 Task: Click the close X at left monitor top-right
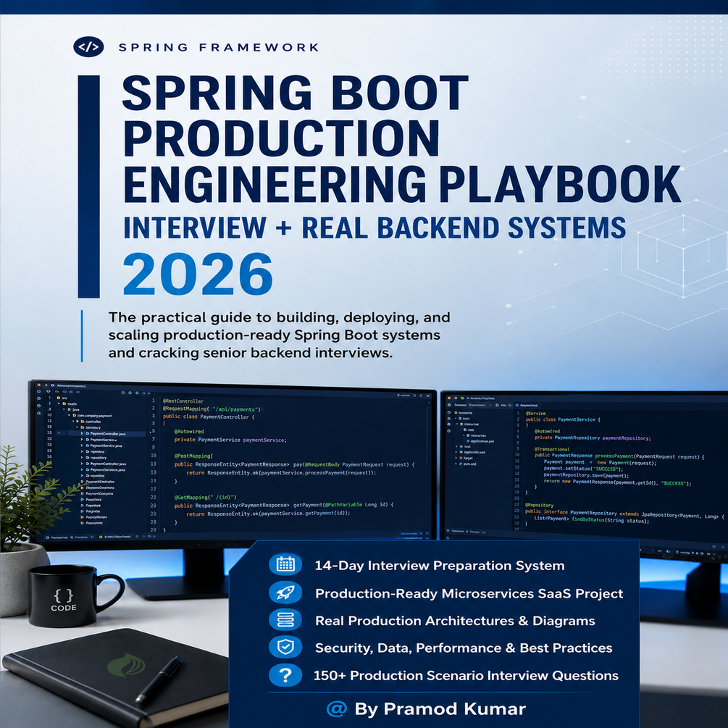[x=427, y=396]
